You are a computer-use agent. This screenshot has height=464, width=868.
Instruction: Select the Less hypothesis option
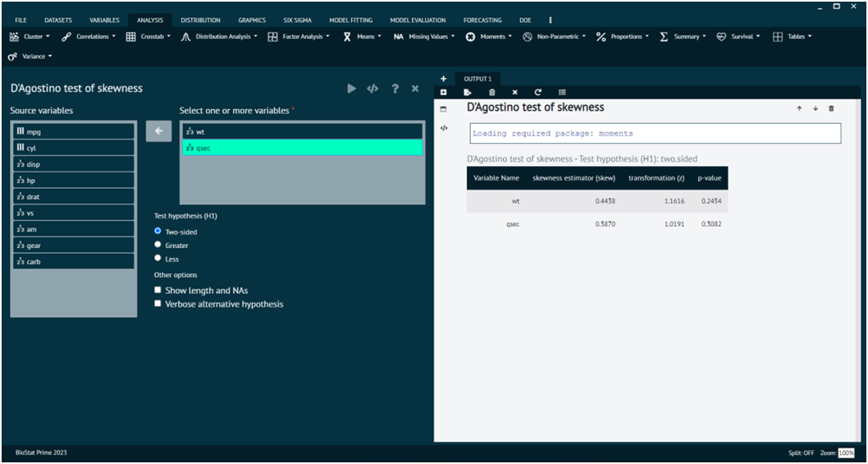pyautogui.click(x=158, y=259)
